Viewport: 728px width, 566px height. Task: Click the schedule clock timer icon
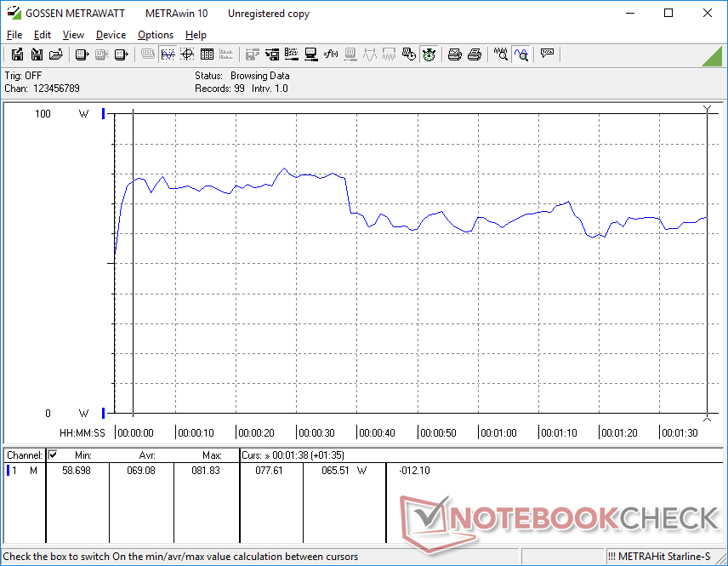(408, 54)
